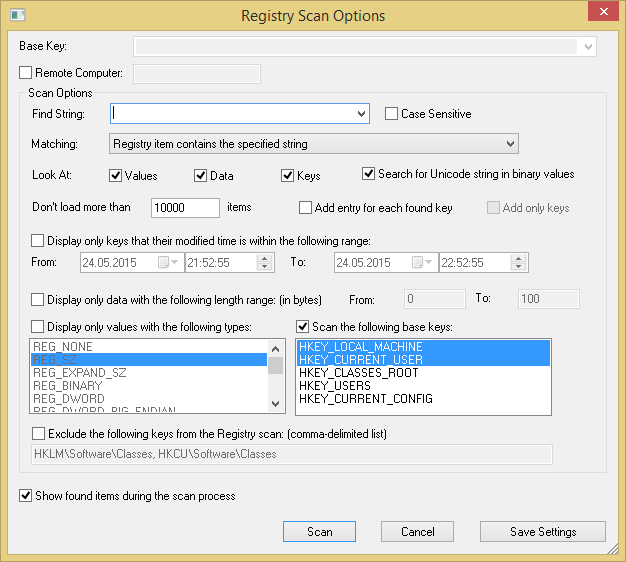Open the Base Key dropdown
Image resolution: width=626 pixels, height=562 pixels.
coord(588,47)
